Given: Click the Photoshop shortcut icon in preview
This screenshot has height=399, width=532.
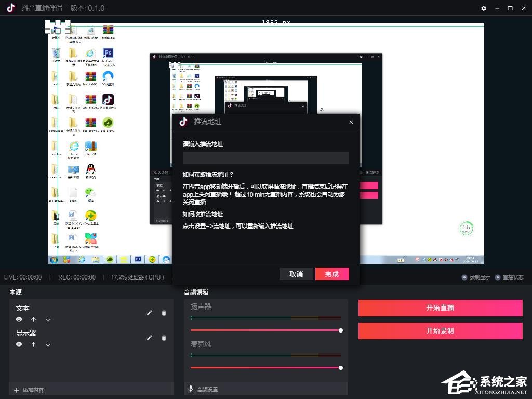Looking at the screenshot, I should point(108,53).
